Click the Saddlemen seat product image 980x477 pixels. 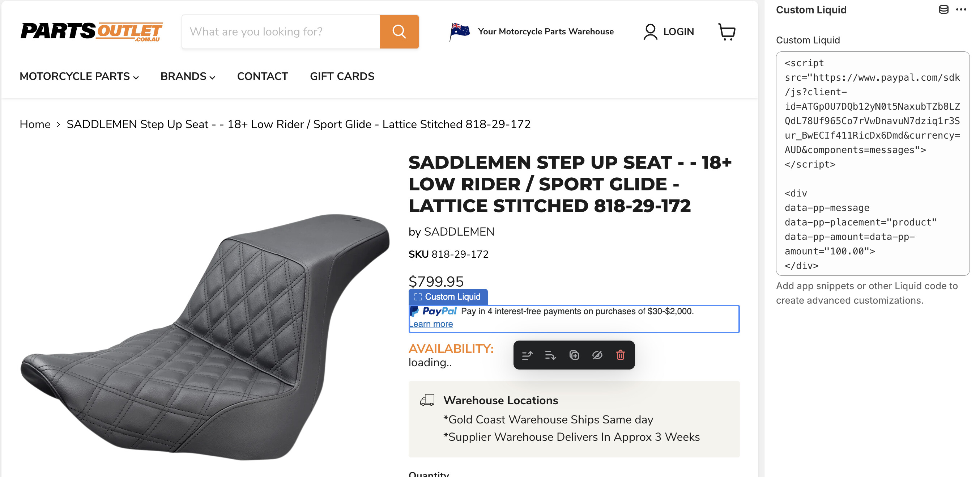tap(205, 335)
